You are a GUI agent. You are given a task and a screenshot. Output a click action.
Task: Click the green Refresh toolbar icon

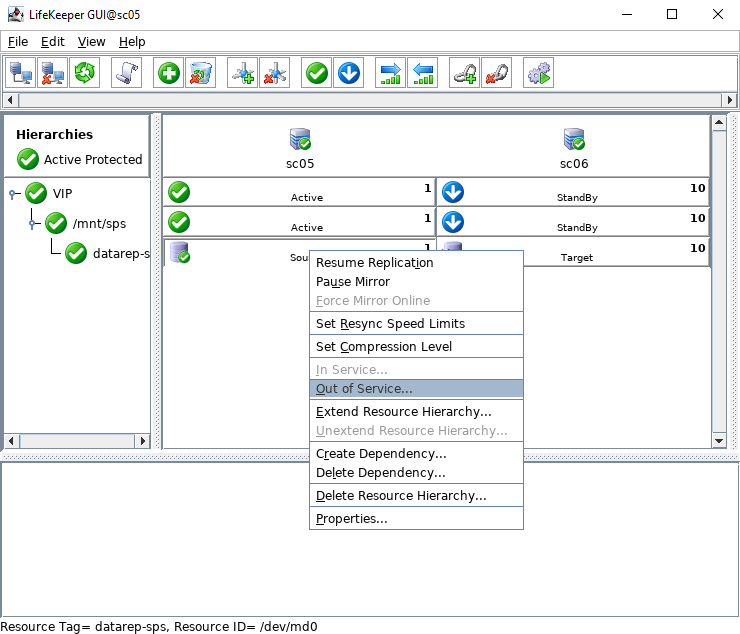(84, 73)
